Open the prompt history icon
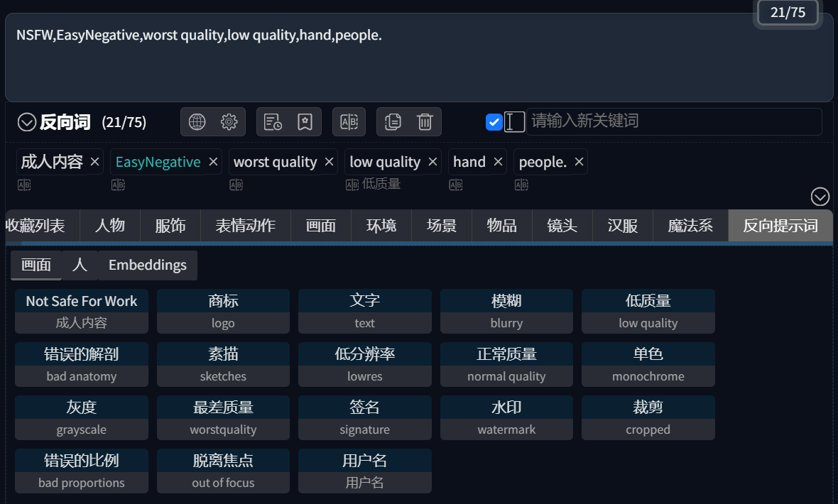This screenshot has height=504, width=838. 273,122
